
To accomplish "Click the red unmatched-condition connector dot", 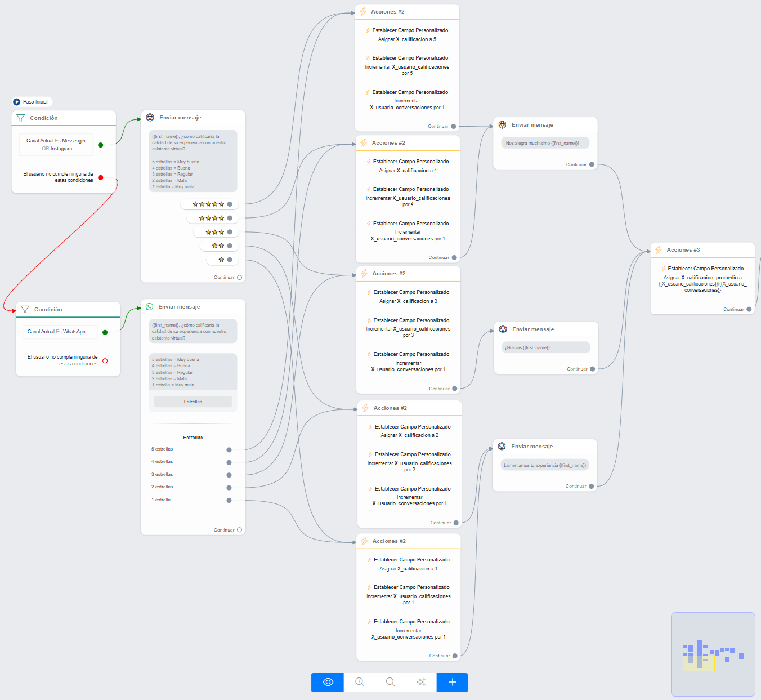I will tap(101, 177).
